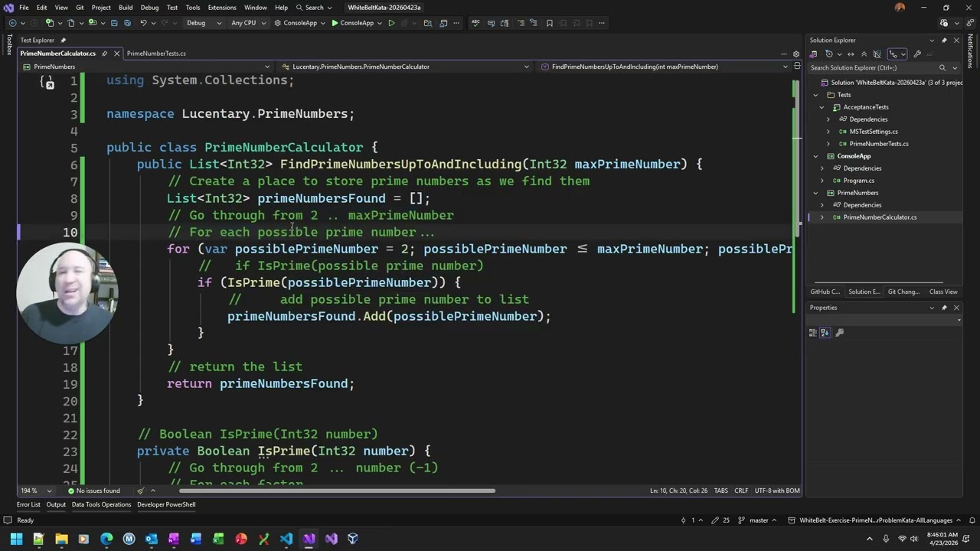Screen dimensions: 980x551
Task: Click the Save All toolbar icon
Action: pos(127,23)
